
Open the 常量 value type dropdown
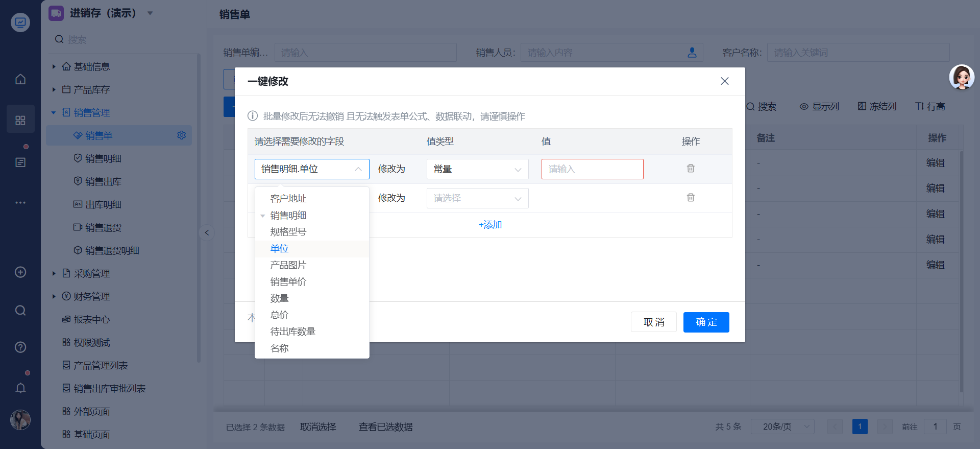[x=477, y=169]
